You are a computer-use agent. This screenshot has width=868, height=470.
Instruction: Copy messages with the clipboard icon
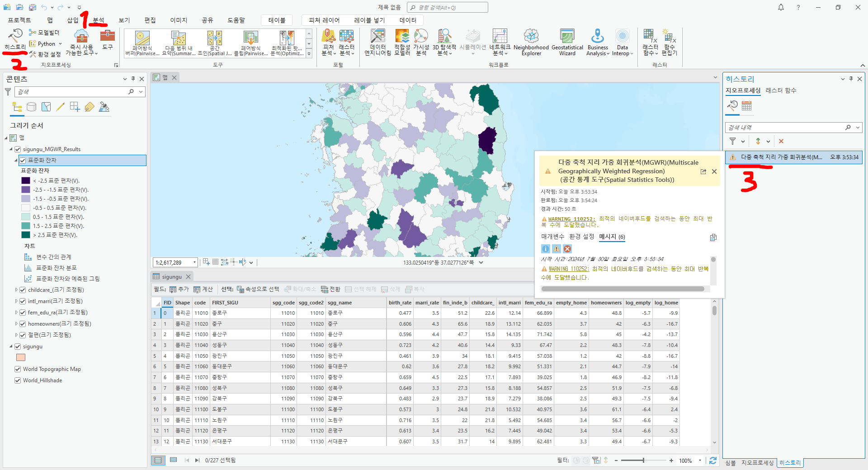(x=713, y=237)
